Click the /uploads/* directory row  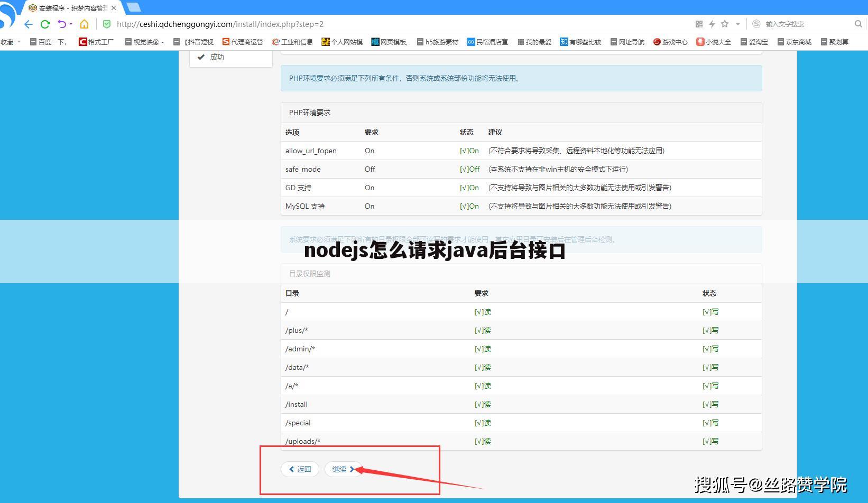click(x=521, y=441)
